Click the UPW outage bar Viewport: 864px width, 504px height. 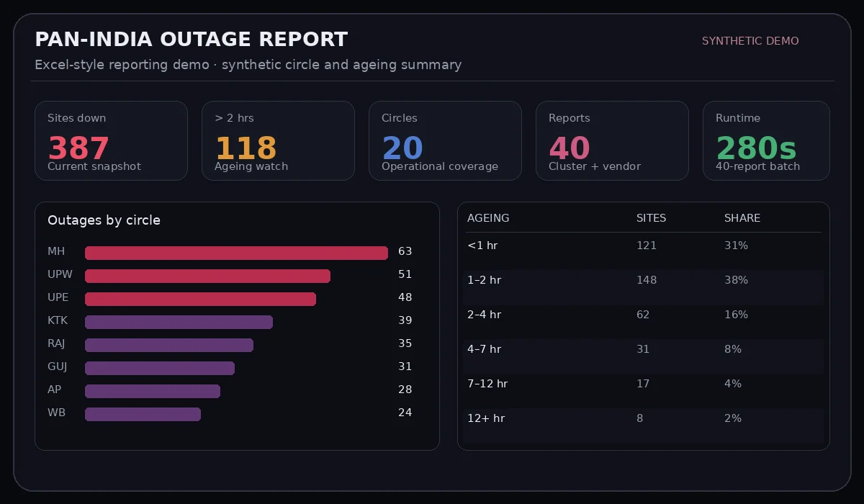coord(207,276)
